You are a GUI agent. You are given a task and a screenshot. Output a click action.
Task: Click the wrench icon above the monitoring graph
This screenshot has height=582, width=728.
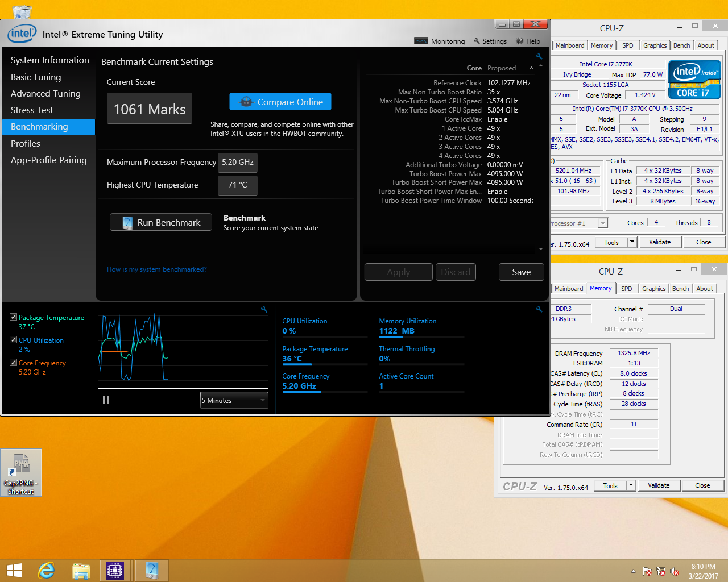(264, 309)
